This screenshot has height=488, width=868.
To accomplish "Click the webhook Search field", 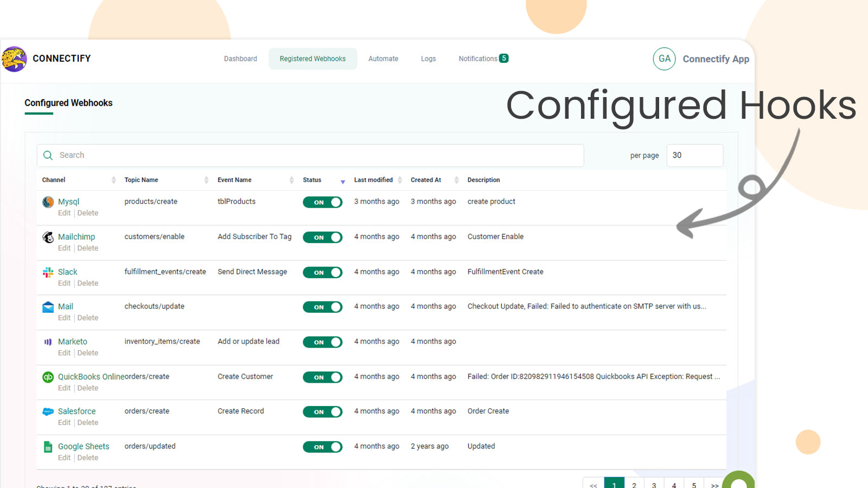I will (310, 155).
